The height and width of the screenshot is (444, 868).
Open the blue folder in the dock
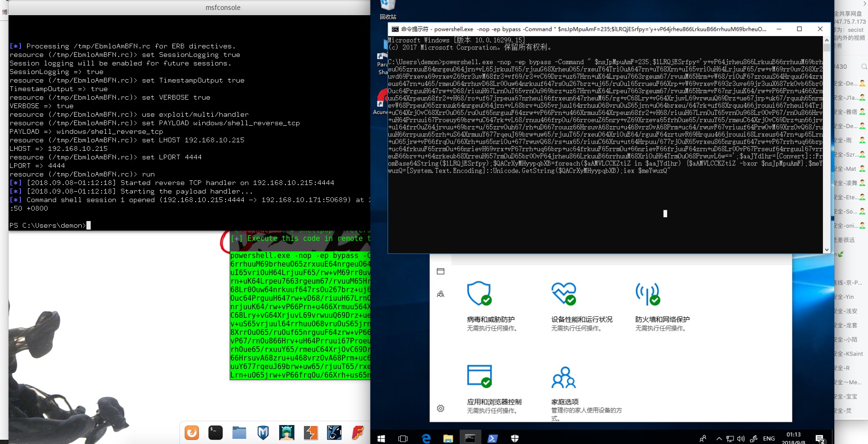(239, 433)
